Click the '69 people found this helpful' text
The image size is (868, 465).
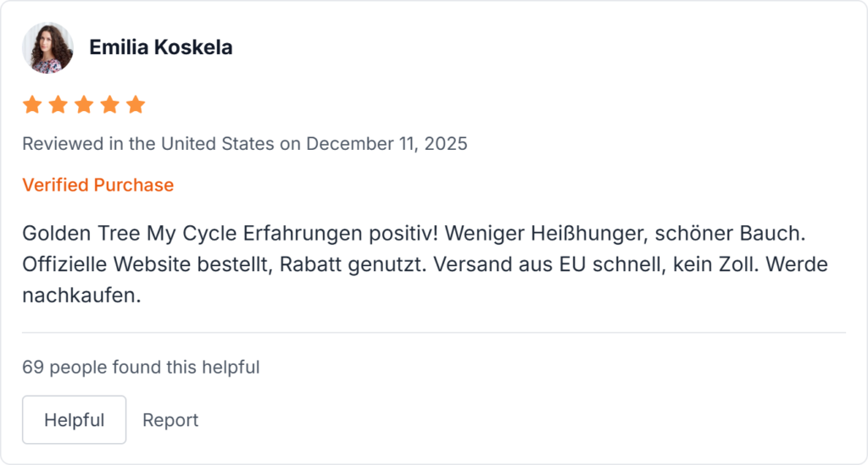coord(141,368)
